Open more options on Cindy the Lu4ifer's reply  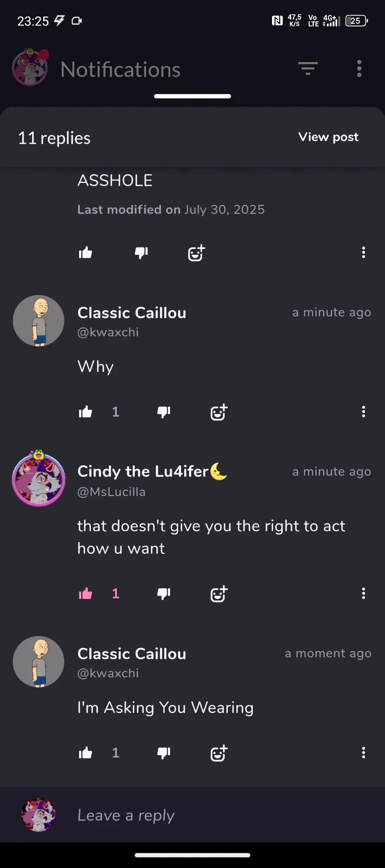364,593
